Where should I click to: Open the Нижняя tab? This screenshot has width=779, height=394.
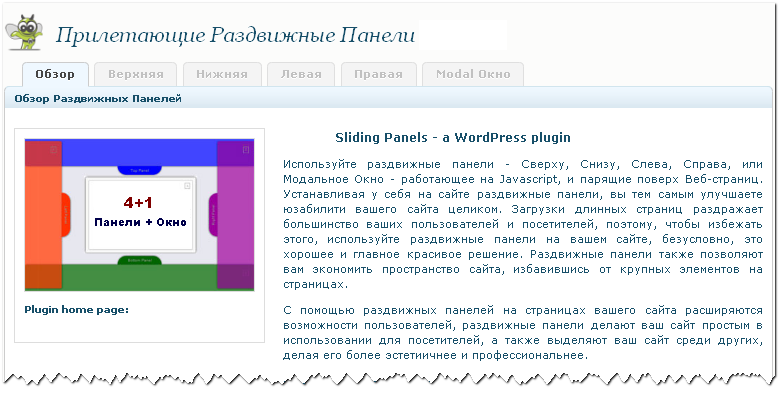pos(222,75)
